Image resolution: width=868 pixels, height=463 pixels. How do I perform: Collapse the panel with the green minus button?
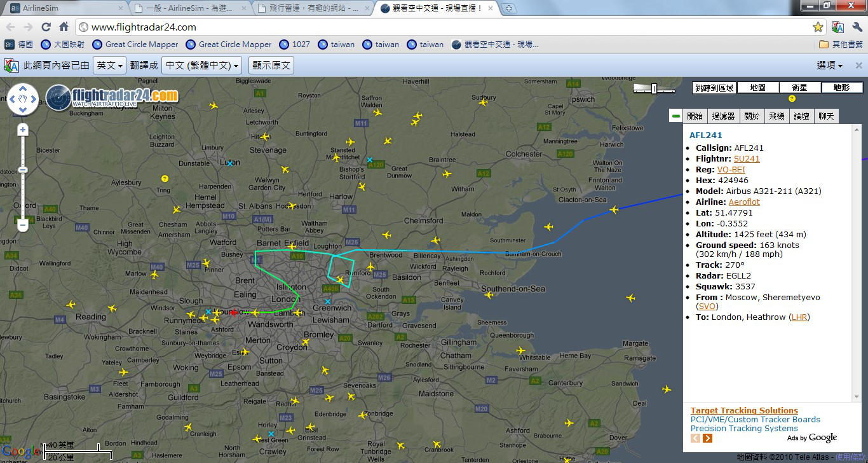click(x=676, y=116)
